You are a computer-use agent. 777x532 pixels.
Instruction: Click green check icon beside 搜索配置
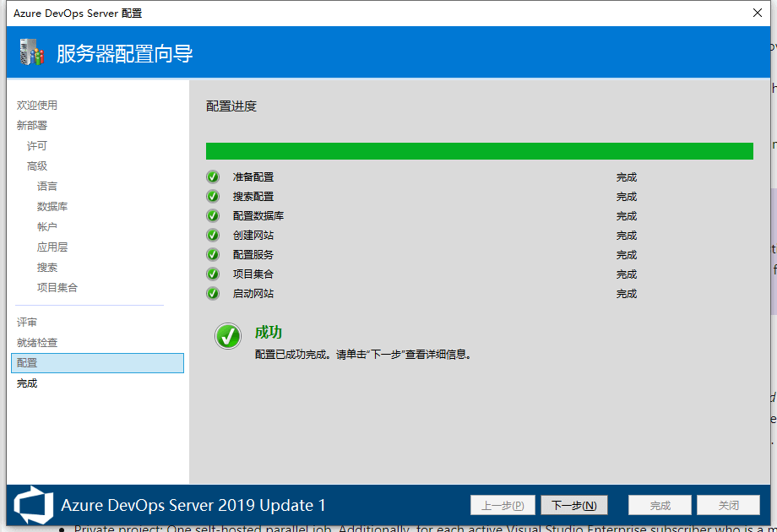click(x=213, y=197)
